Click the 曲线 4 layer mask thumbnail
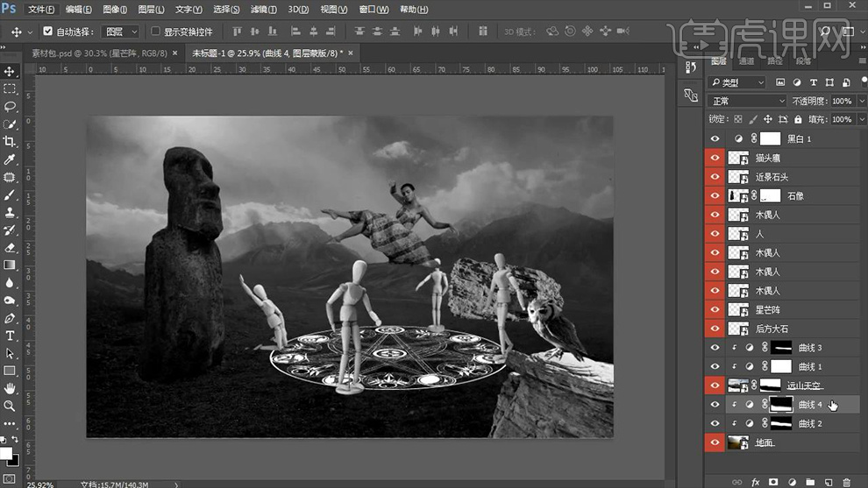The width and height of the screenshot is (868, 488). (781, 405)
